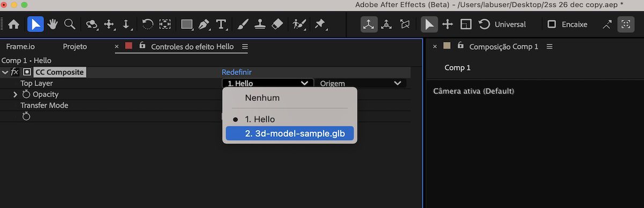Switch to the Projeto tab
This screenshot has width=644, height=208.
pyautogui.click(x=75, y=47)
